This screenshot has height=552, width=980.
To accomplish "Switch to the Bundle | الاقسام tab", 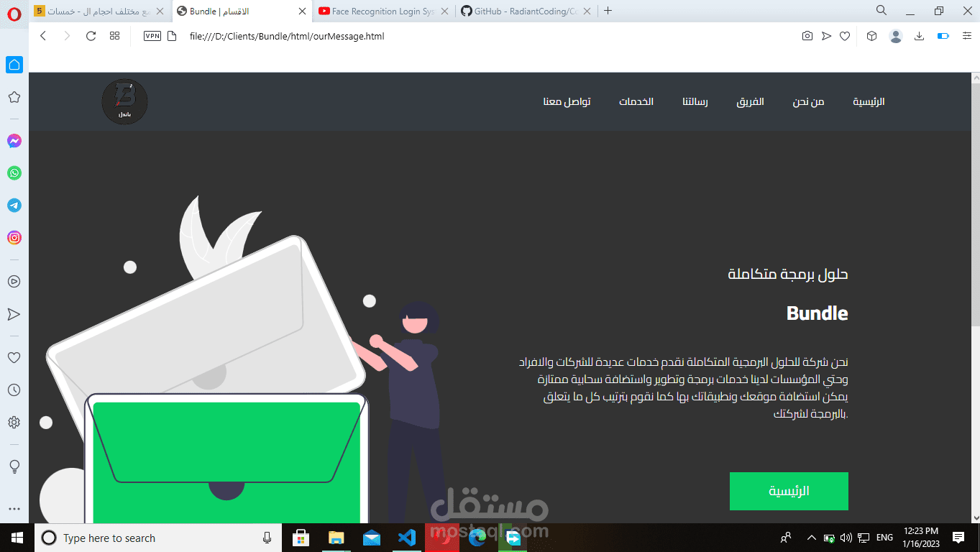I will click(242, 11).
